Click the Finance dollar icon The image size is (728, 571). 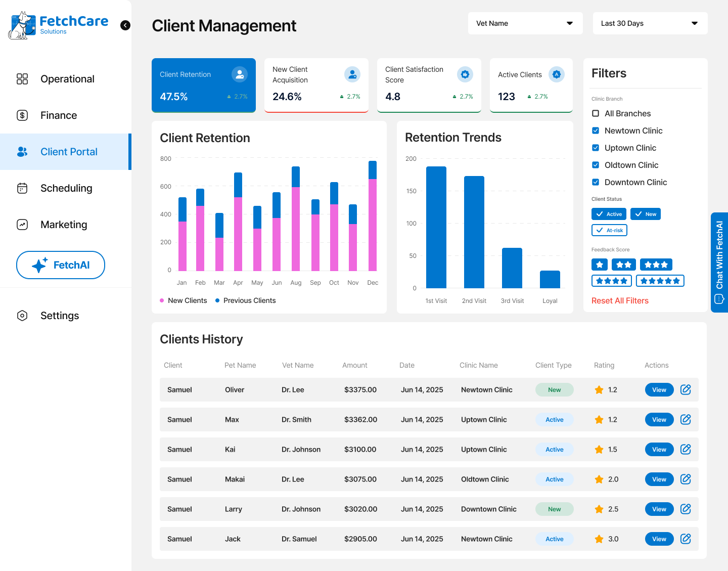(x=22, y=115)
